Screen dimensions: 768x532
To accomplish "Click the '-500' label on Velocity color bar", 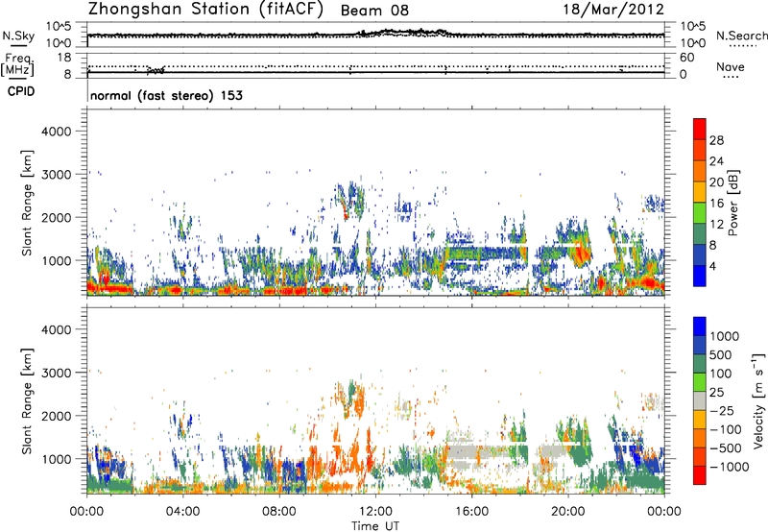I will coord(726,448).
